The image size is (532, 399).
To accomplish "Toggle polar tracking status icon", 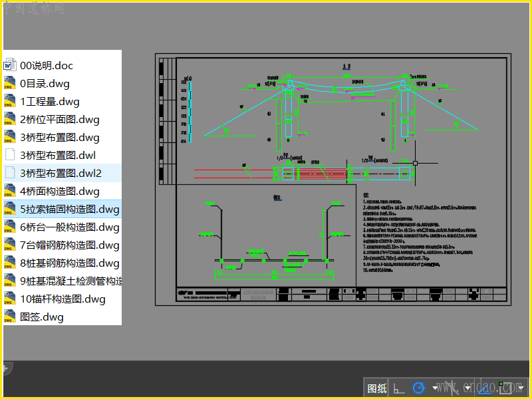I will click(419, 388).
